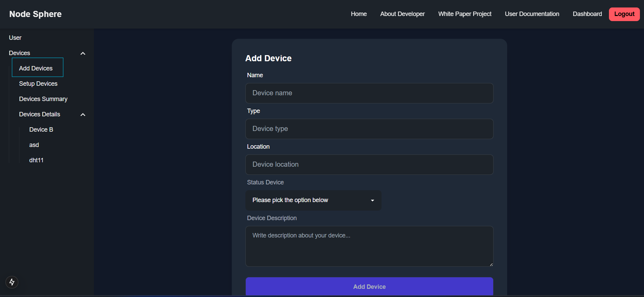Focus the Device name input field
The height and width of the screenshot is (297, 644).
point(369,93)
